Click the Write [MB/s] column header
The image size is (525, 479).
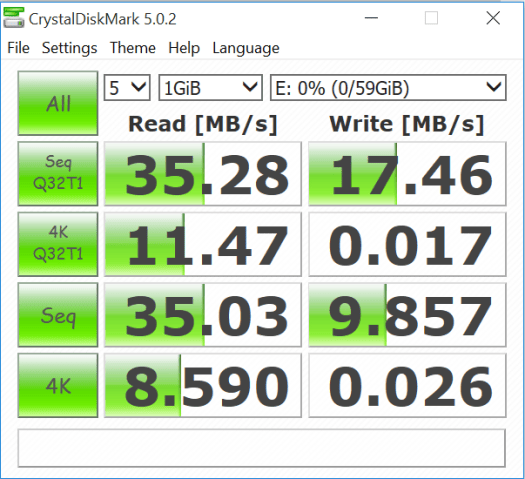(x=407, y=124)
